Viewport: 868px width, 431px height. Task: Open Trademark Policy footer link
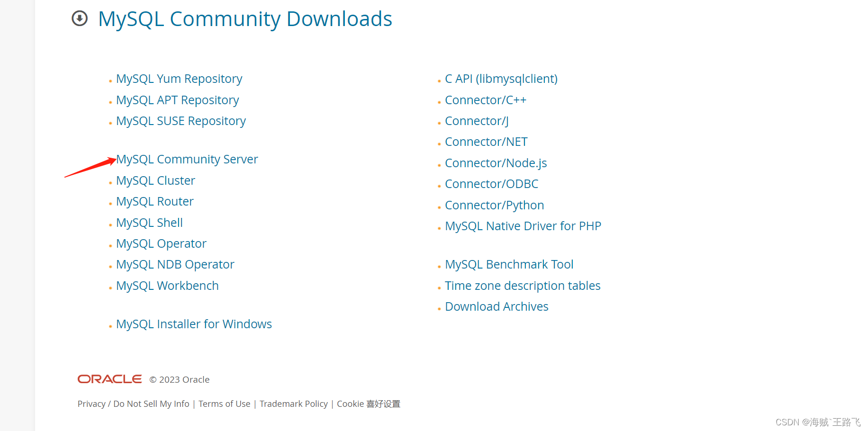pos(294,404)
